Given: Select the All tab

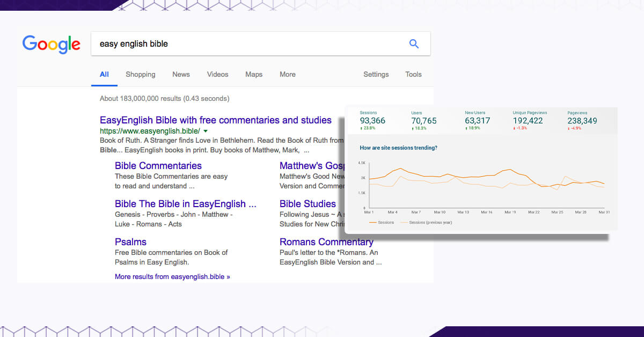Looking at the screenshot, I should tap(104, 75).
